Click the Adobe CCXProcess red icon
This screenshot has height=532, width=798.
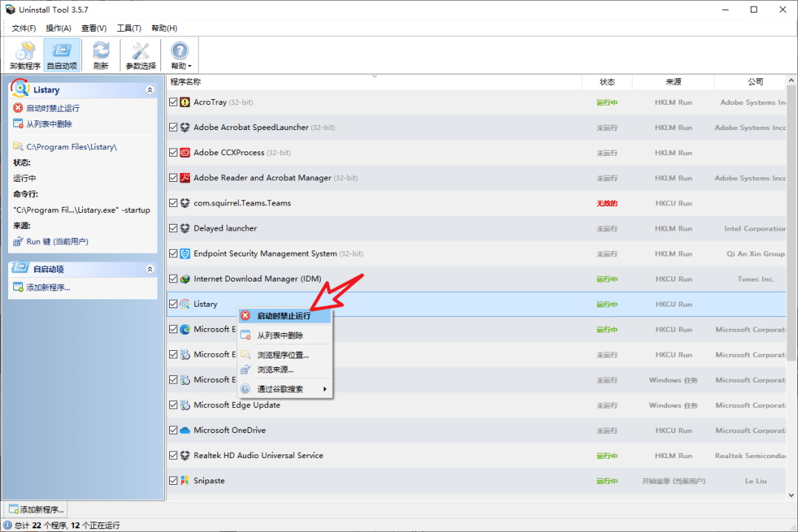coord(185,152)
